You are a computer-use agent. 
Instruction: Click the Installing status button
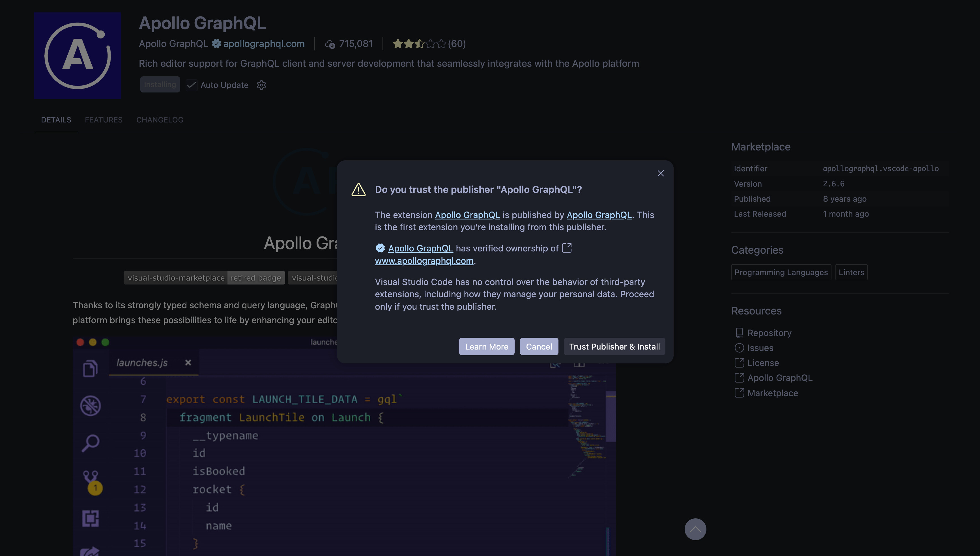pos(160,84)
